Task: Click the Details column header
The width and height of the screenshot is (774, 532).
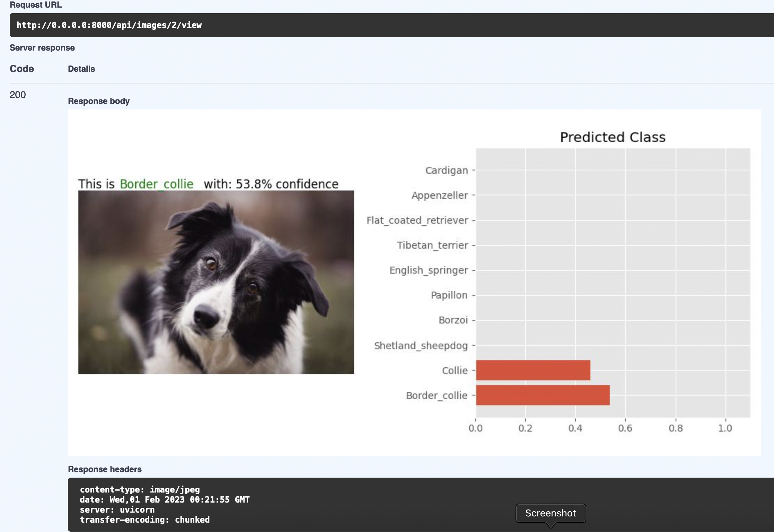Action: coord(81,69)
